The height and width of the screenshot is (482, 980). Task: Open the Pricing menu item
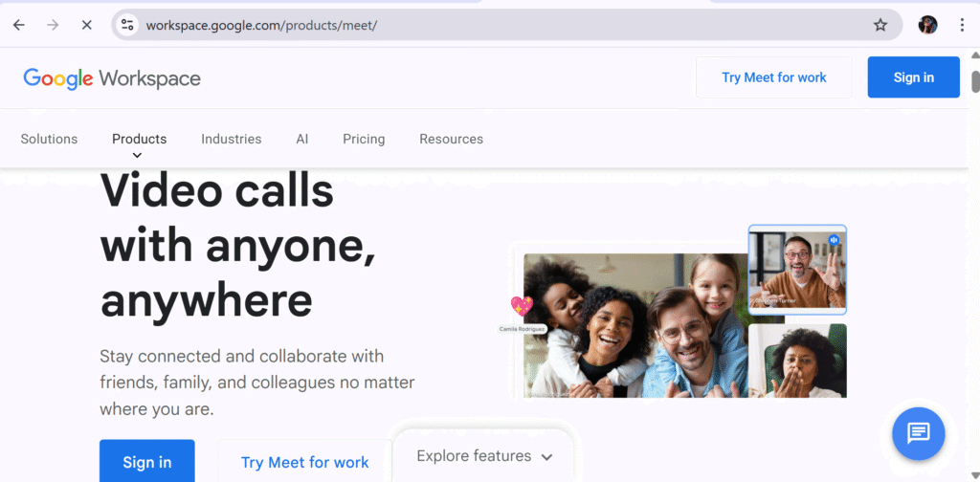pyautogui.click(x=364, y=140)
